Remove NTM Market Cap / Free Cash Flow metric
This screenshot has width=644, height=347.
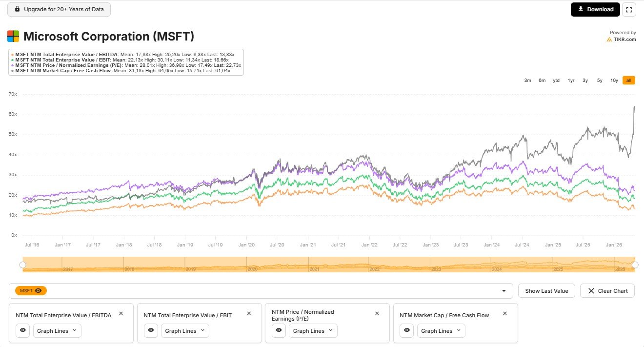[505, 313]
